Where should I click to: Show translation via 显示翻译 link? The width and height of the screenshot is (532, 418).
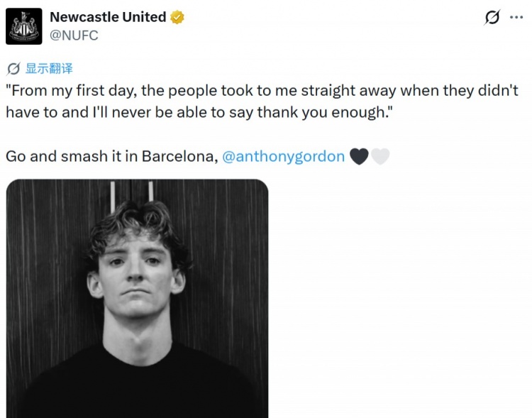(49, 68)
